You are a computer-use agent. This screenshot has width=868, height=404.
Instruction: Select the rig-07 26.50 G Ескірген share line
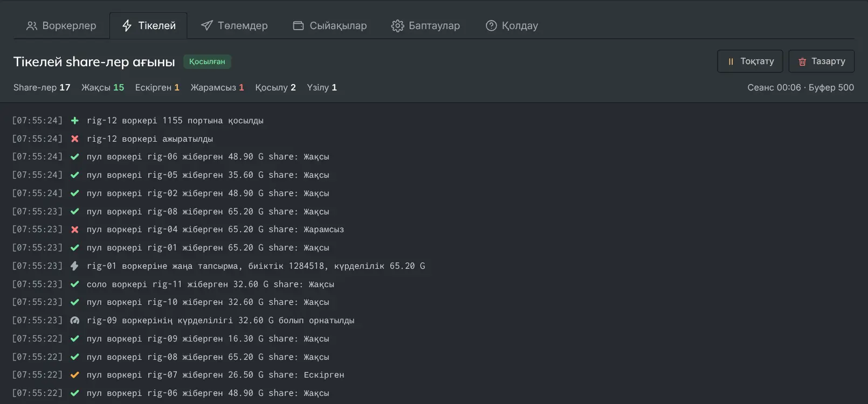click(216, 375)
